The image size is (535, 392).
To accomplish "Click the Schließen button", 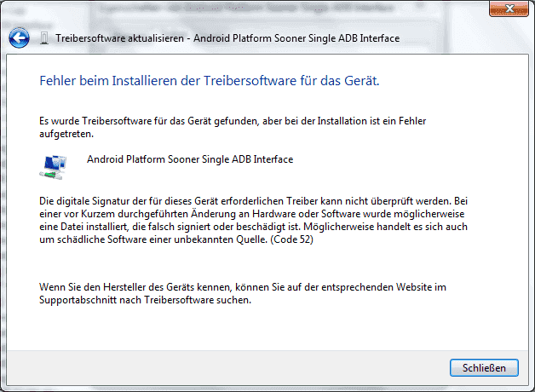I will (x=484, y=368).
